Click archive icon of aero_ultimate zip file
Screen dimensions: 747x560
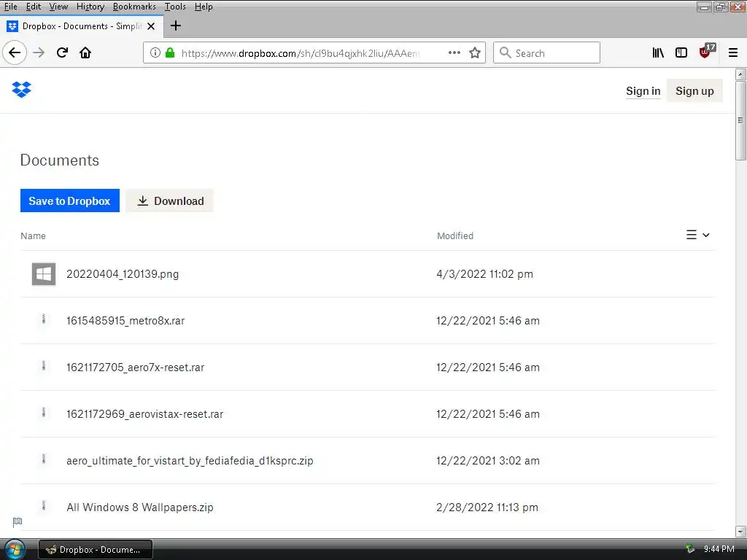(43, 459)
